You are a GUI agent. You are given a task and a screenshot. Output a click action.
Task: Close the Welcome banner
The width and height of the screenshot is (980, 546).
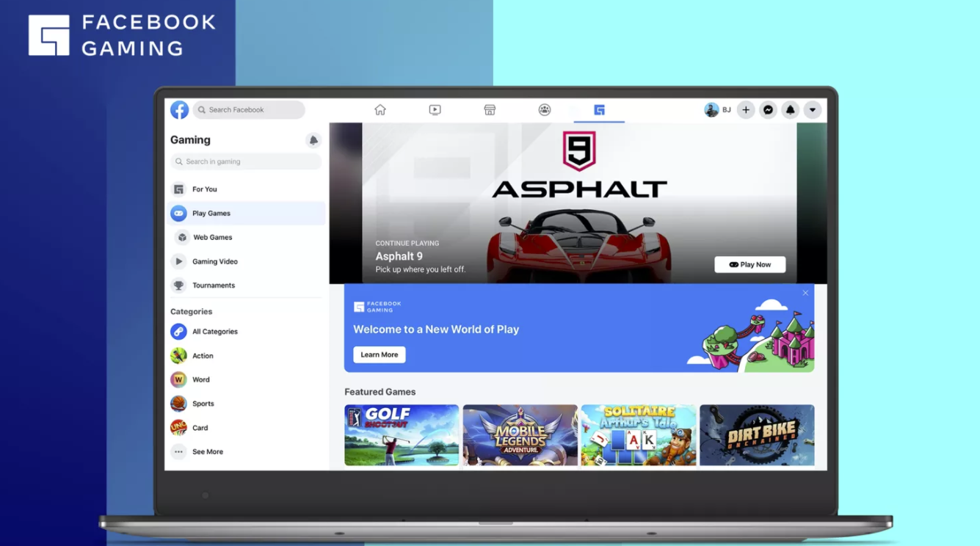pos(805,293)
